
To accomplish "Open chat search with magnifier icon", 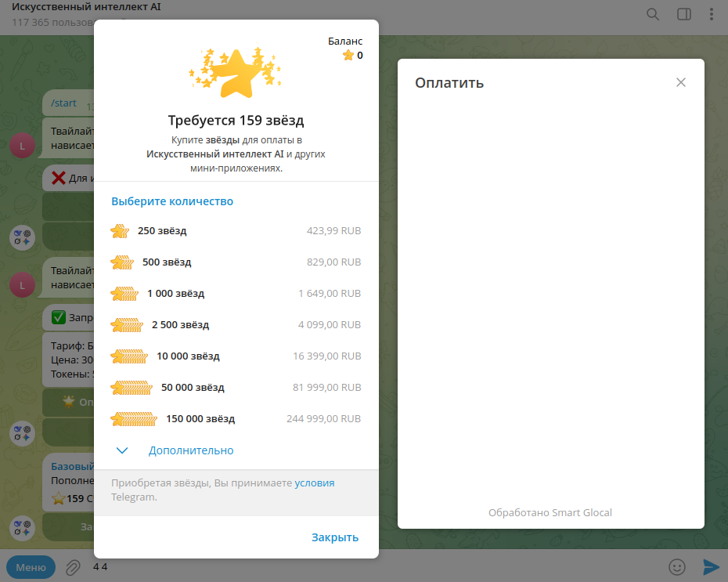I will [x=653, y=14].
